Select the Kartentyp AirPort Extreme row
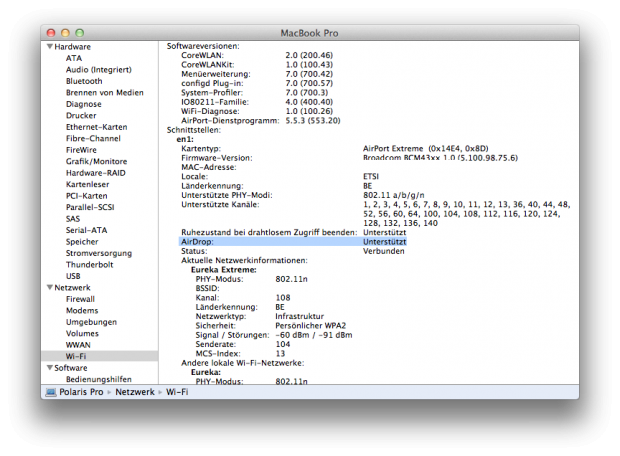 (335, 149)
